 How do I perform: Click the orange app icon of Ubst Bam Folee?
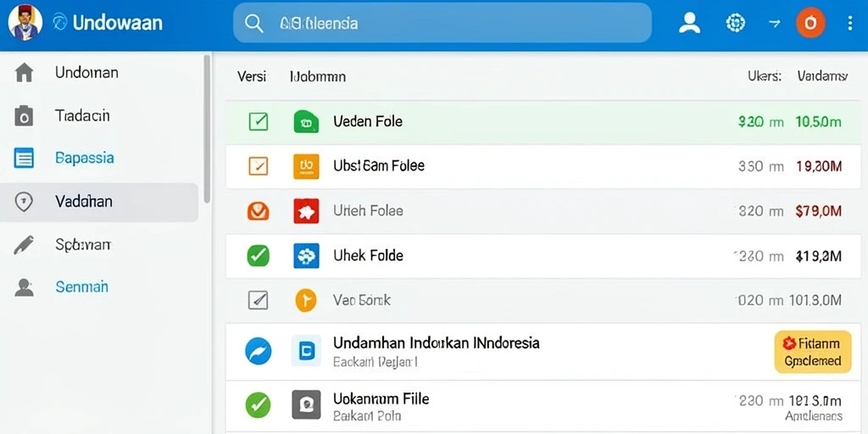click(306, 166)
